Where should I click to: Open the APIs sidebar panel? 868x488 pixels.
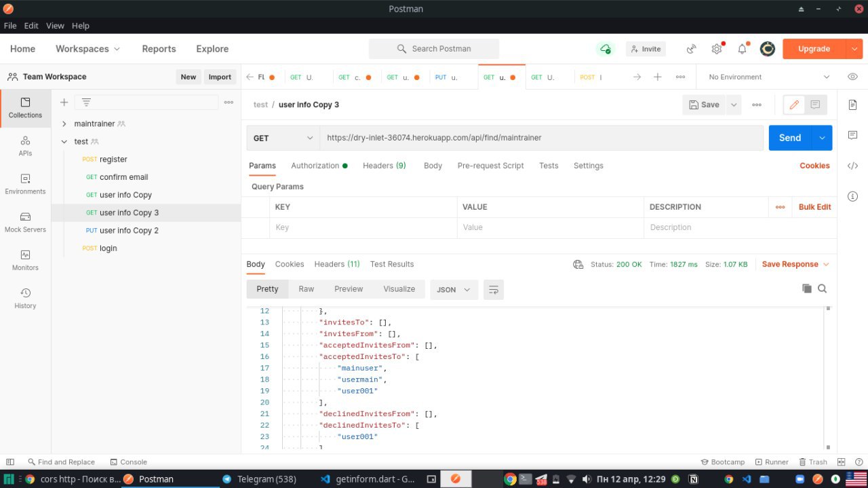coord(25,146)
